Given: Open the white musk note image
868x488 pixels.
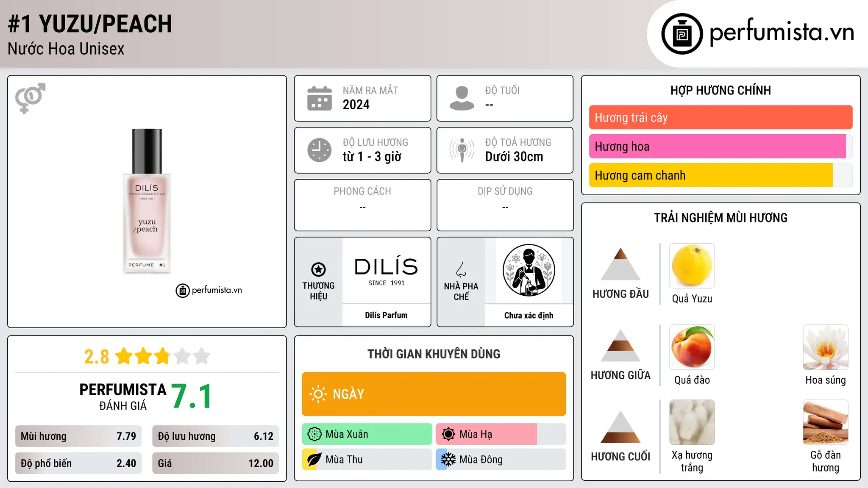Looking at the screenshot, I should pyautogui.click(x=692, y=422).
